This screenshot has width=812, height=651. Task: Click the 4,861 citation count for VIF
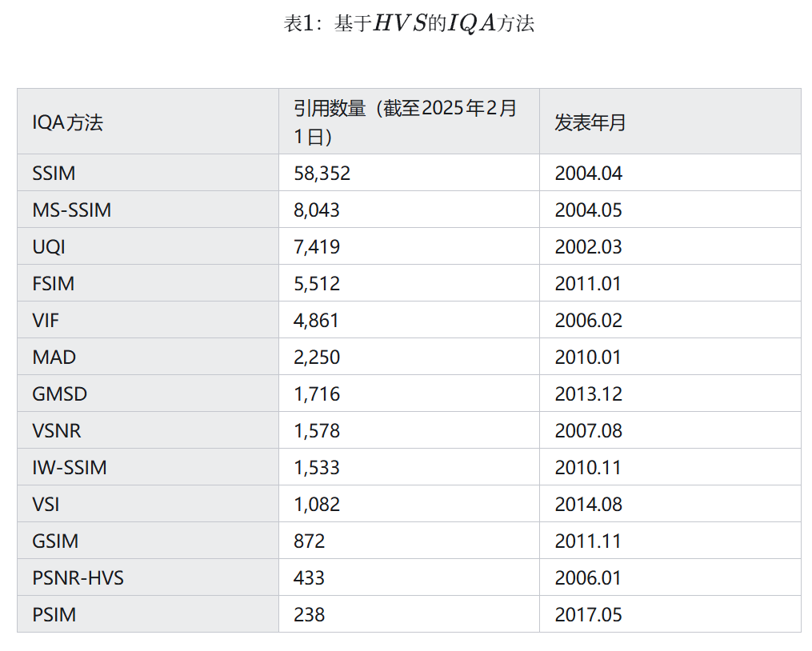coord(317,321)
